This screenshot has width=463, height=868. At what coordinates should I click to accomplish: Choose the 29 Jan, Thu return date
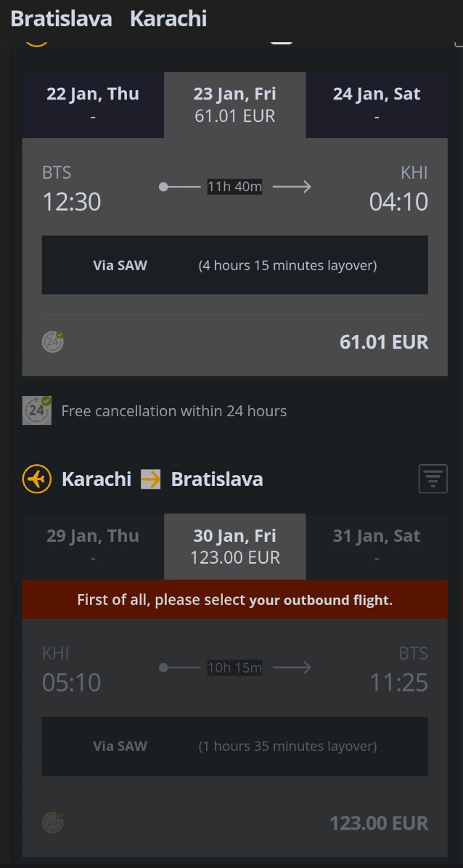93,546
